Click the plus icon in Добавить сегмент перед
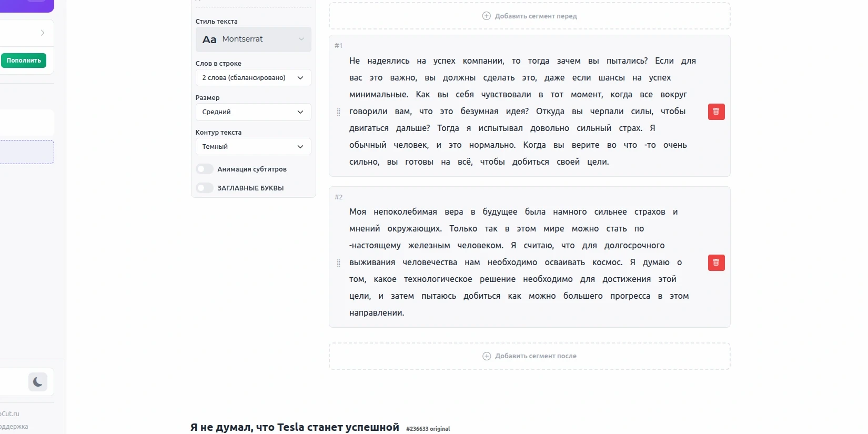The height and width of the screenshot is (434, 868). click(x=487, y=16)
